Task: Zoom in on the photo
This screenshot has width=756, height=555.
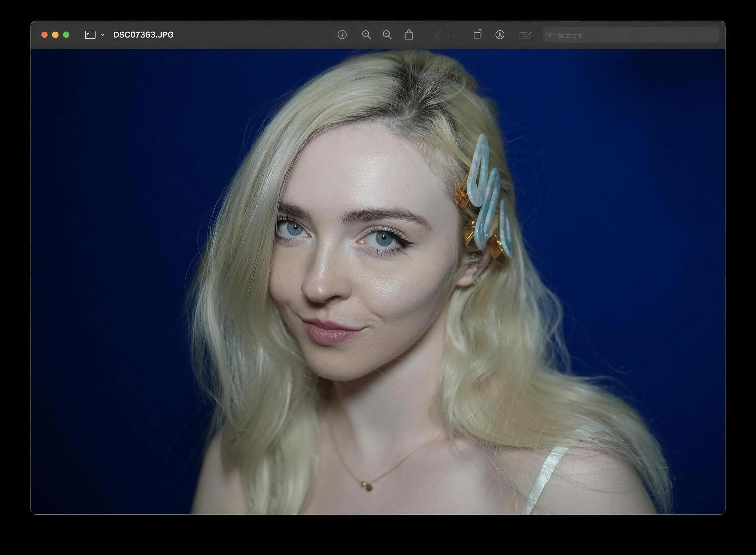Action: 387,35
